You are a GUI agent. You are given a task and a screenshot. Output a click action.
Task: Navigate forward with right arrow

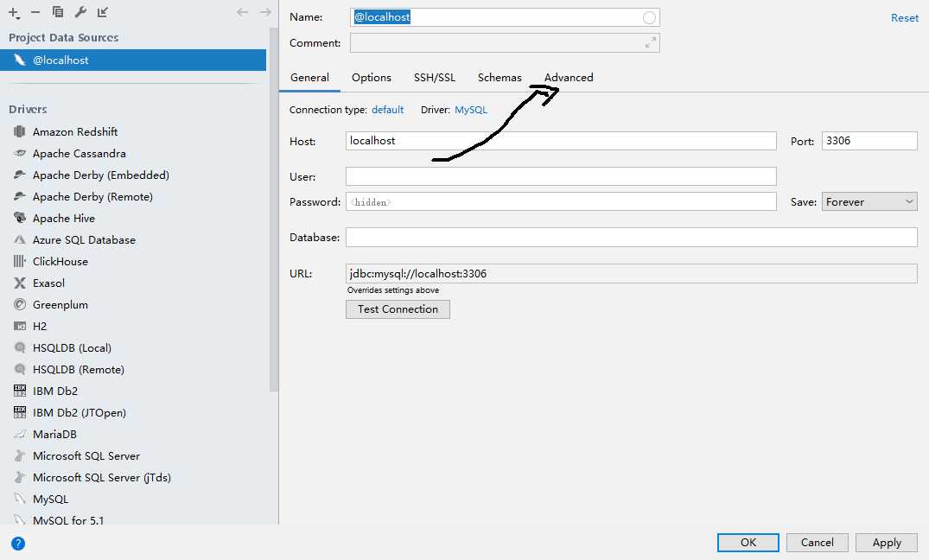click(x=265, y=12)
